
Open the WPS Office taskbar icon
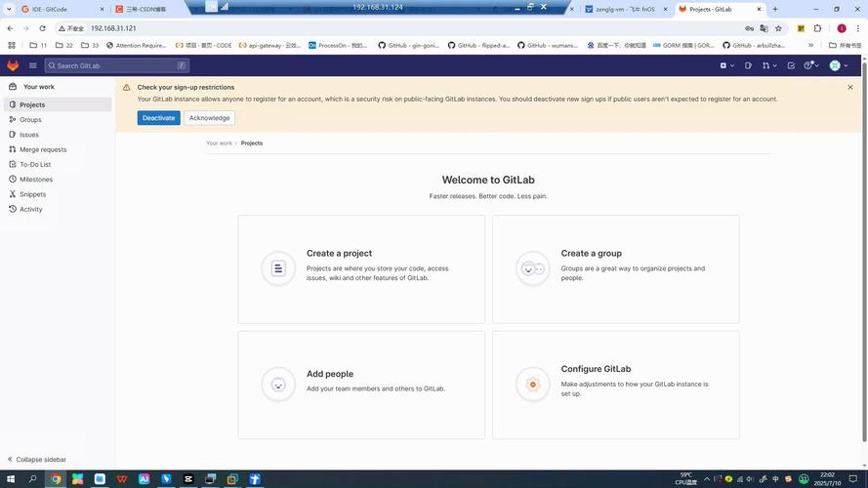(x=122, y=479)
